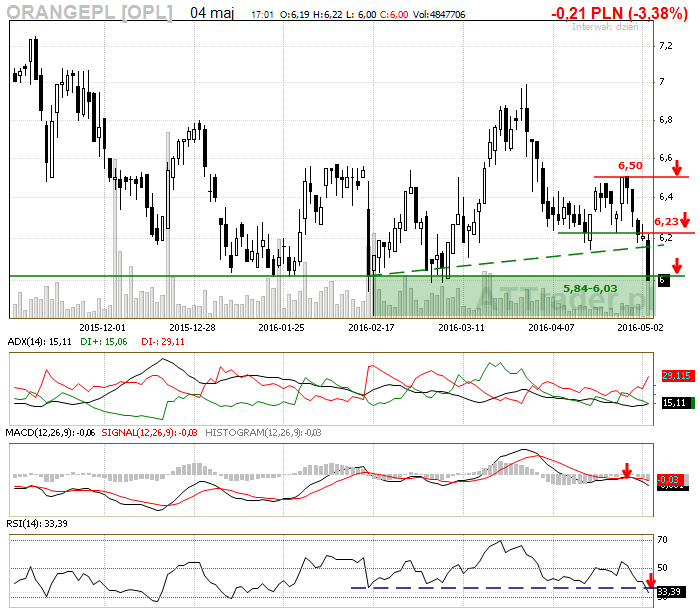Click the black current price marker 6

coord(663,280)
